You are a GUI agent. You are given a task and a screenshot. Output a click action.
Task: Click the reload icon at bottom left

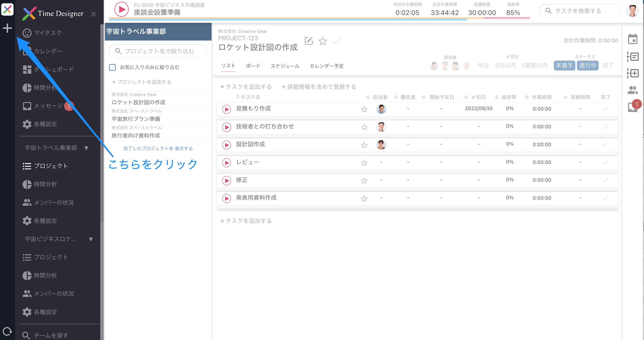[7, 331]
